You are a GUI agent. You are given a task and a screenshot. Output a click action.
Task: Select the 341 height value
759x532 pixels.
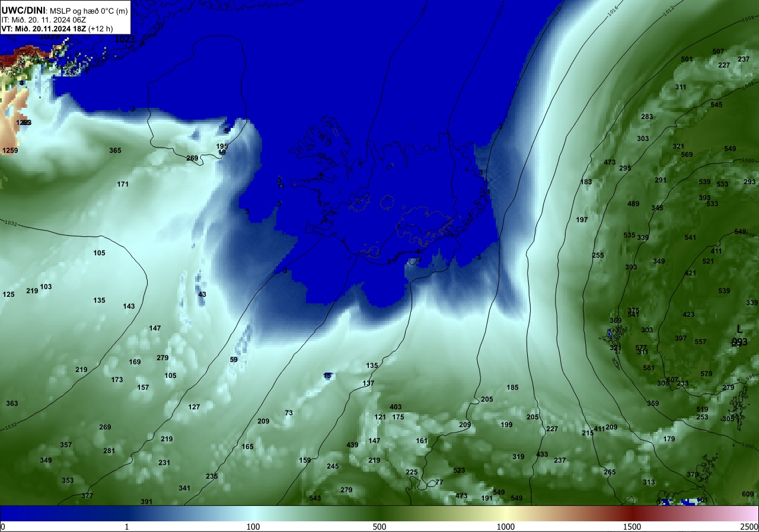tap(184, 488)
